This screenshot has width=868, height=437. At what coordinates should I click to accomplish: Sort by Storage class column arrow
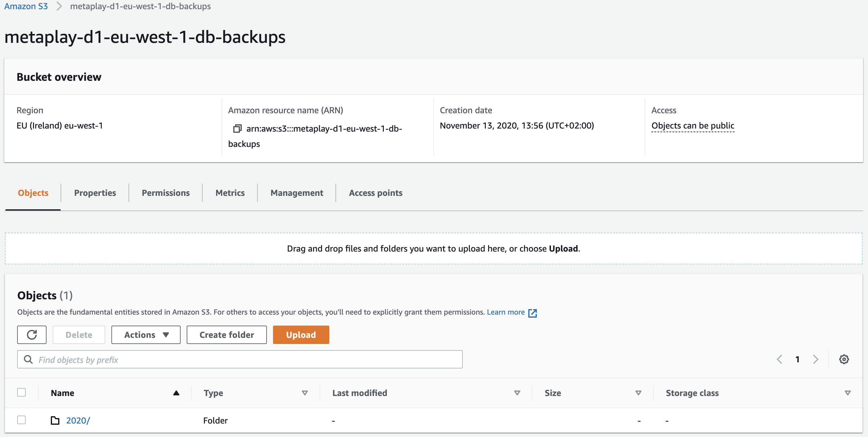[x=848, y=393]
